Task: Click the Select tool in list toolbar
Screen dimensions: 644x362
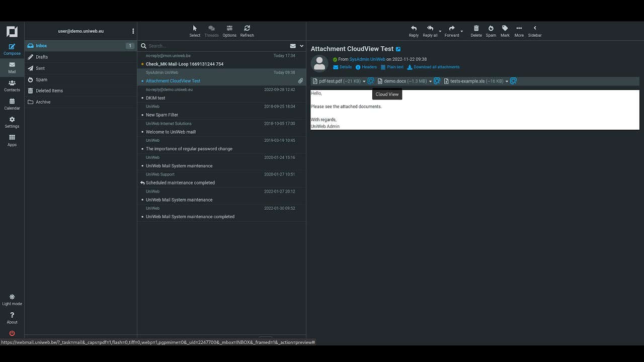Action: [x=195, y=31]
